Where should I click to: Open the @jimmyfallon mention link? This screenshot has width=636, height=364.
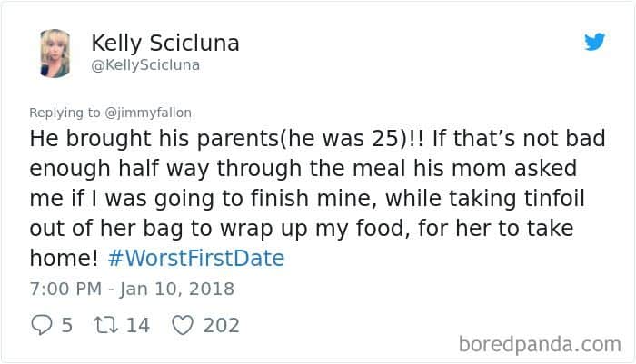coord(148,113)
